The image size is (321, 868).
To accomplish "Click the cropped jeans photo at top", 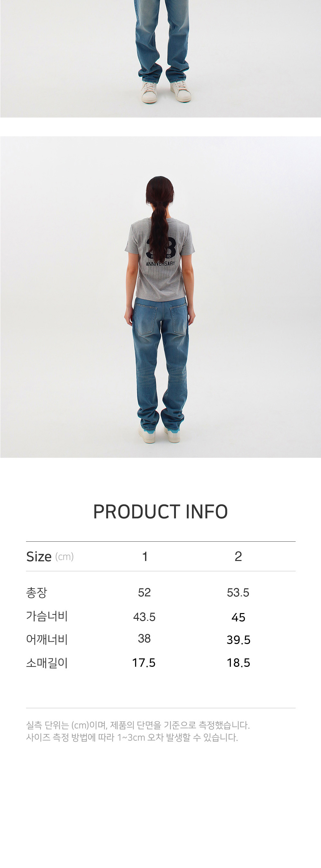I will pyautogui.click(x=160, y=59).
